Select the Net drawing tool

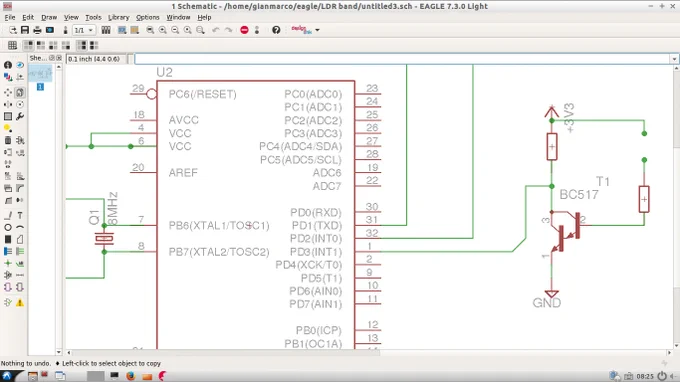coord(20,251)
